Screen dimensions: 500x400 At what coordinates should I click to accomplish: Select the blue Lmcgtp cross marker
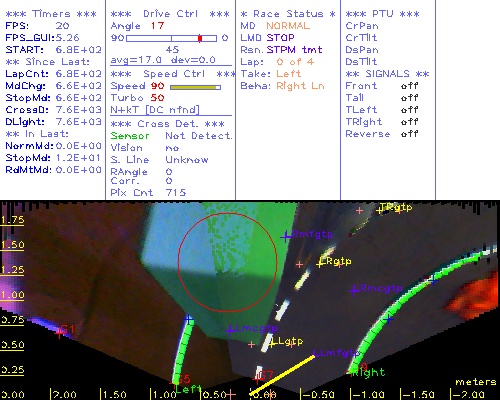229,331
